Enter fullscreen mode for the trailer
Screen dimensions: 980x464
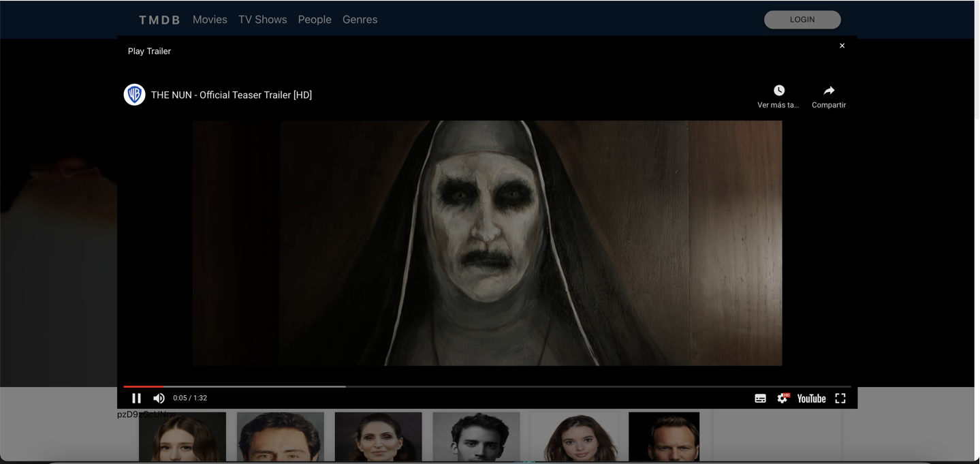click(840, 399)
